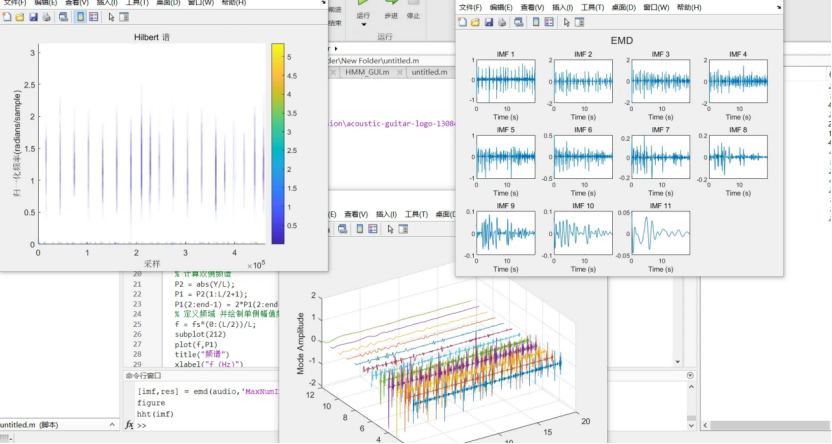
Task: Open 工具(T) menu in 3D figure window
Action: tap(416, 214)
